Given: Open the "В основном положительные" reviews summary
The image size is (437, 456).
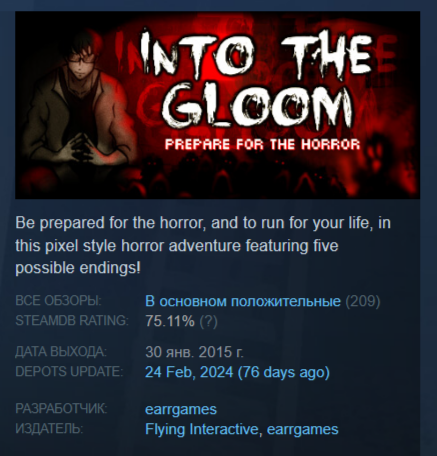Looking at the screenshot, I should click(x=243, y=301).
